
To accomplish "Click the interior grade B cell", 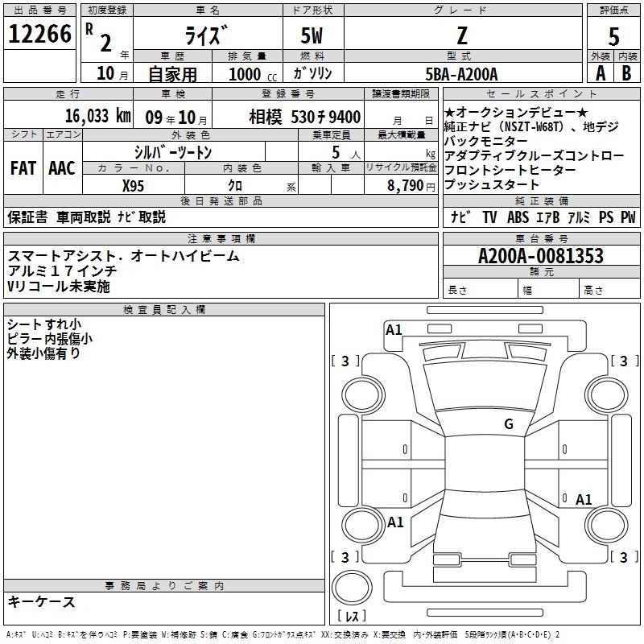I will (627, 73).
